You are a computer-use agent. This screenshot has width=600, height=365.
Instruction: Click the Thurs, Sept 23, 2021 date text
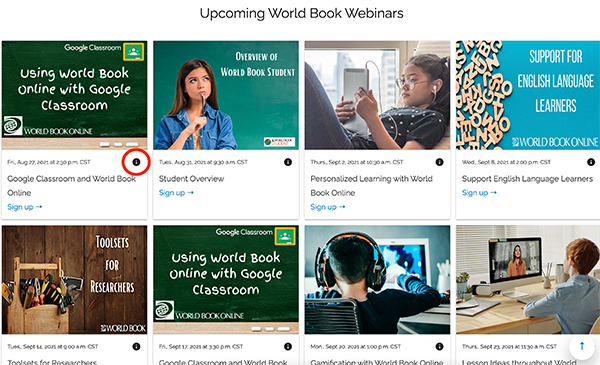click(509, 347)
